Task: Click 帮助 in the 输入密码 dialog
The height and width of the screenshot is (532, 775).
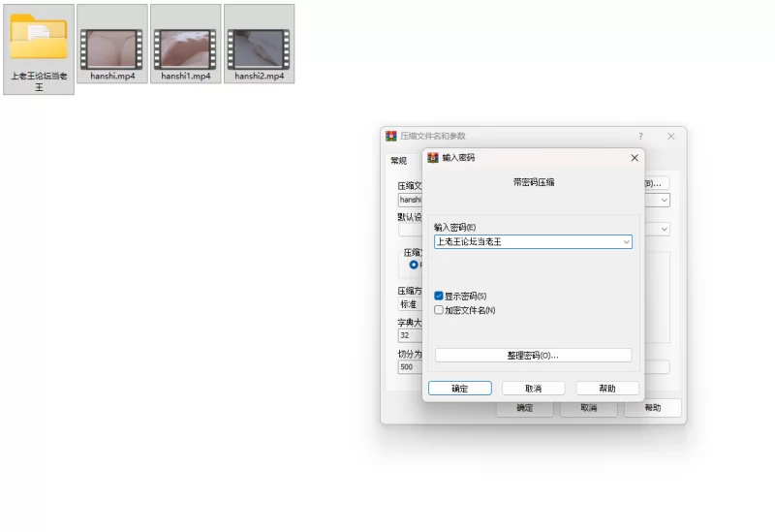Action: 607,389
